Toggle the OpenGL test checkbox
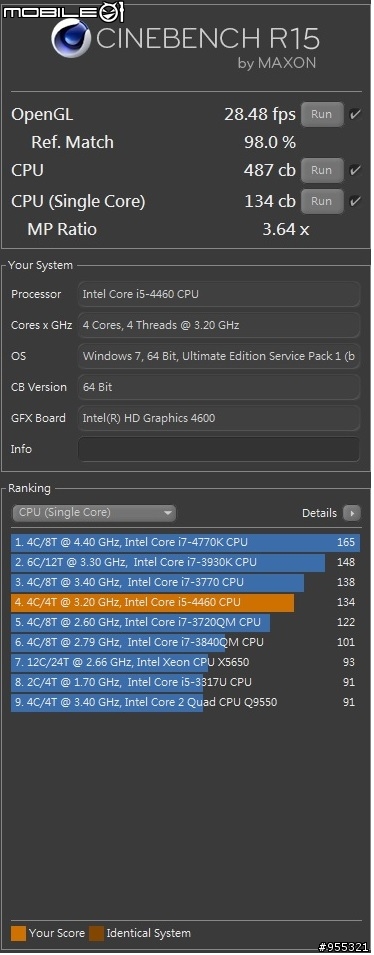The image size is (374, 955). pyautogui.click(x=355, y=115)
